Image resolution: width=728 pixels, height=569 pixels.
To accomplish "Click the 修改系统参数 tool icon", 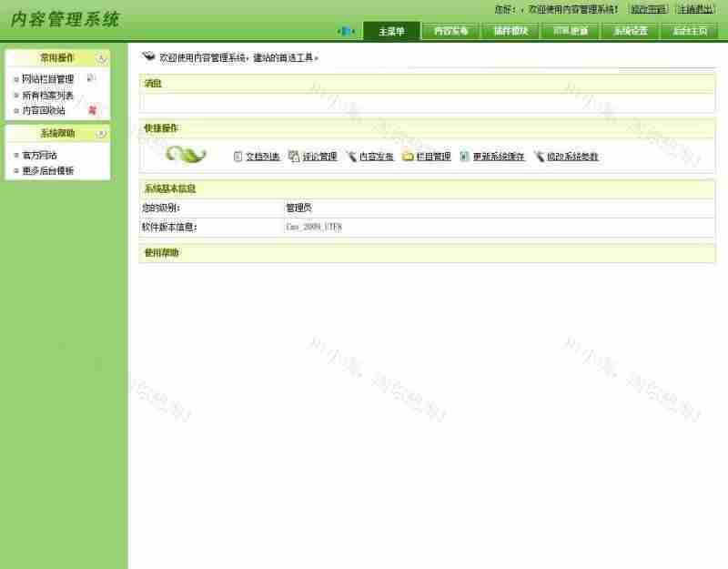I will pyautogui.click(x=539, y=157).
